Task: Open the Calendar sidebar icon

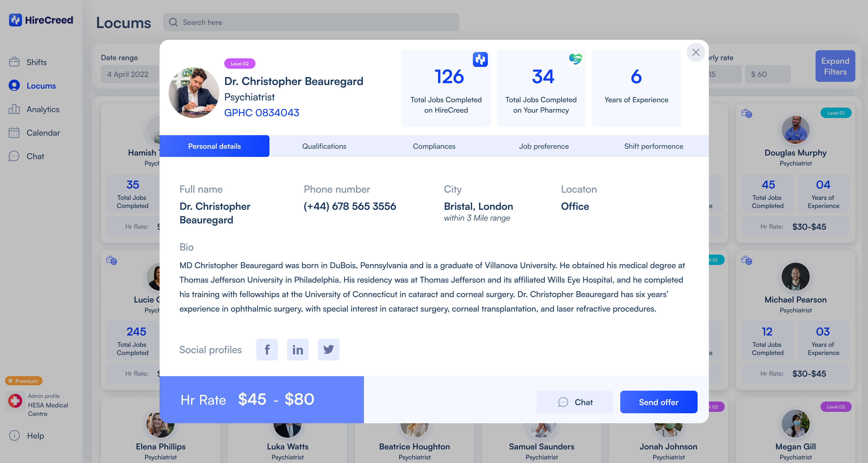Action: [14, 133]
